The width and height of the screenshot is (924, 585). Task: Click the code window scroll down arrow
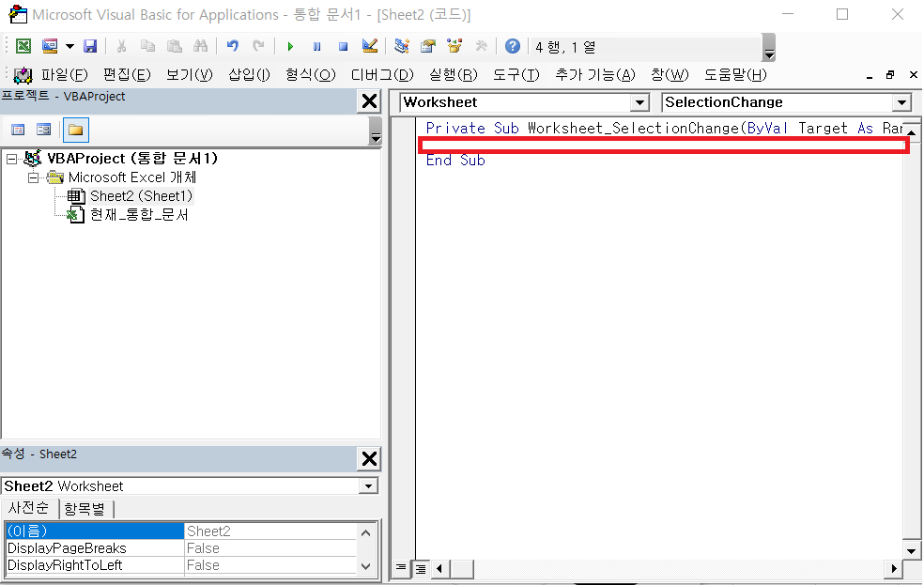click(x=911, y=551)
